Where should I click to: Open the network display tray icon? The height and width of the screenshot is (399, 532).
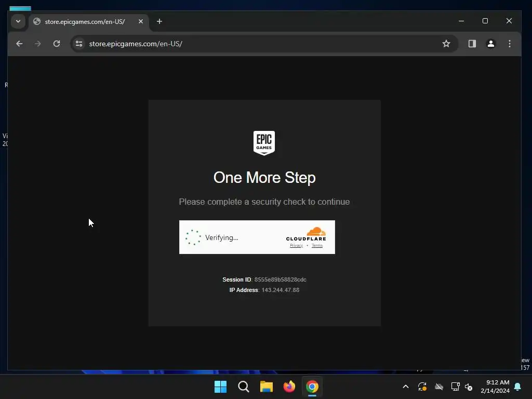point(455,387)
